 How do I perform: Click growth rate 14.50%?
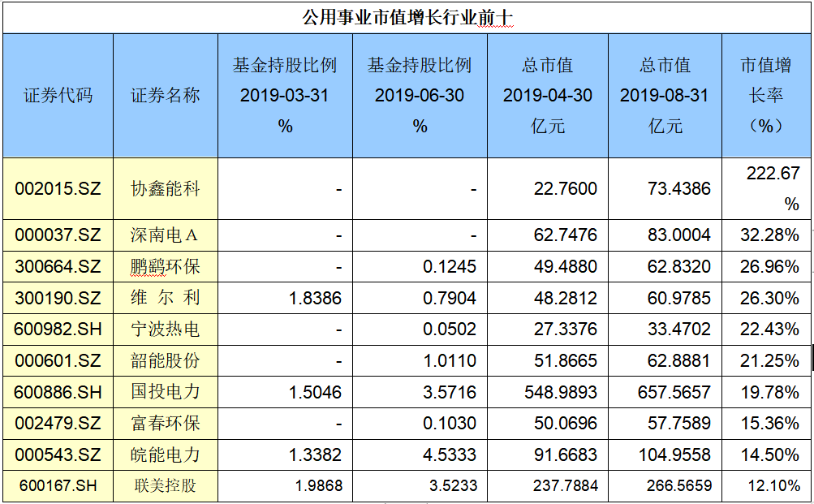click(x=769, y=454)
